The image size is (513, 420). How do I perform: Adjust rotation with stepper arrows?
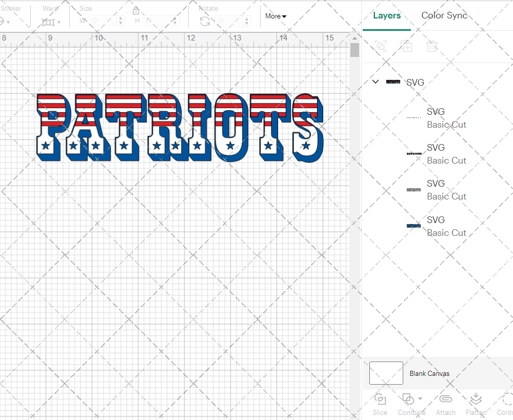point(247,21)
